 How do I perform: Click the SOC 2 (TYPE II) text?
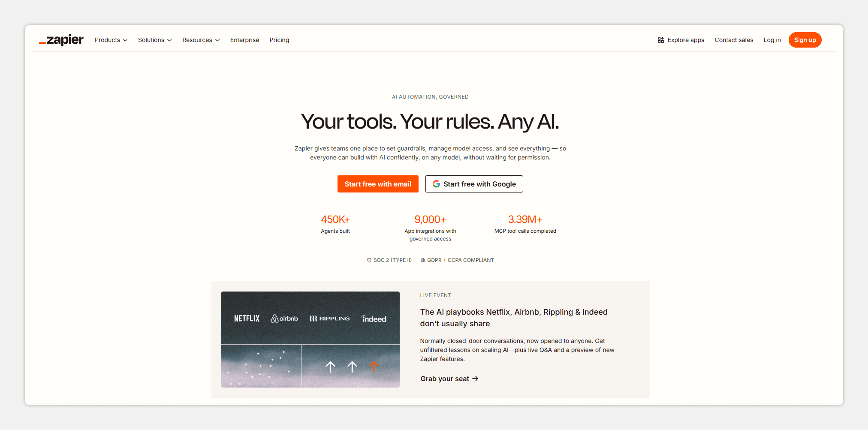pos(392,260)
